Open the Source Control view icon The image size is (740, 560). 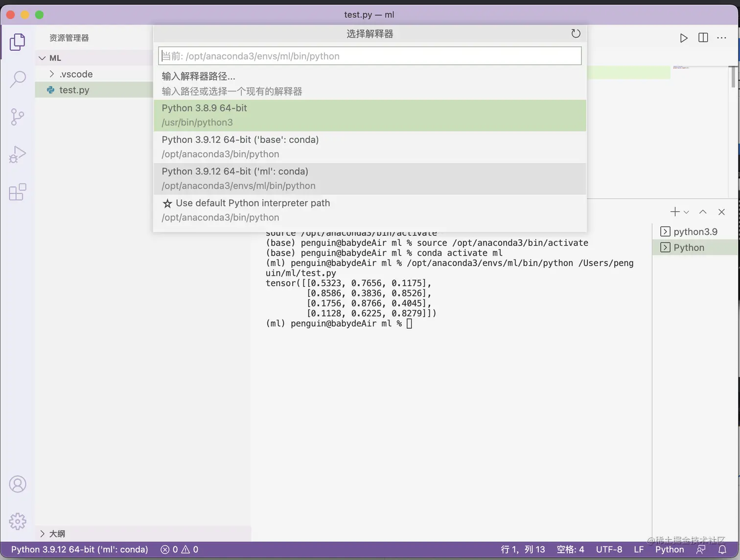[x=18, y=117]
